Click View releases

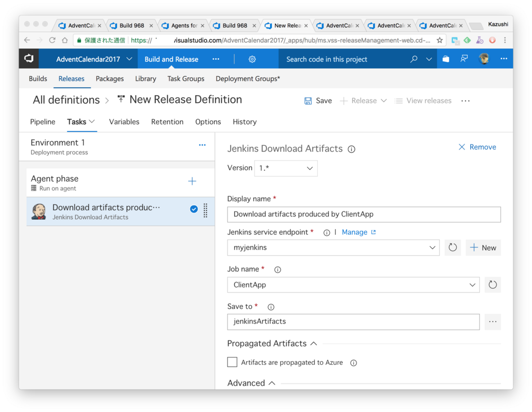pyautogui.click(x=423, y=101)
